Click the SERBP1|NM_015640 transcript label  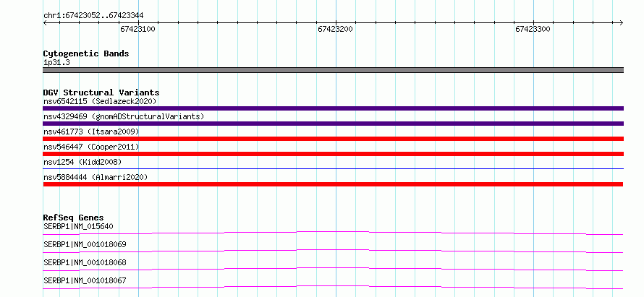pos(78,226)
